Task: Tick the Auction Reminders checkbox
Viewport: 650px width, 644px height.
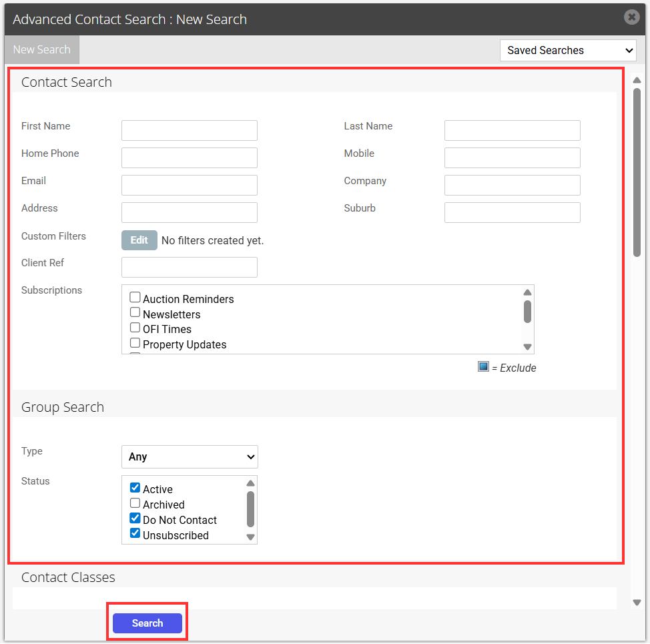Action: [135, 297]
